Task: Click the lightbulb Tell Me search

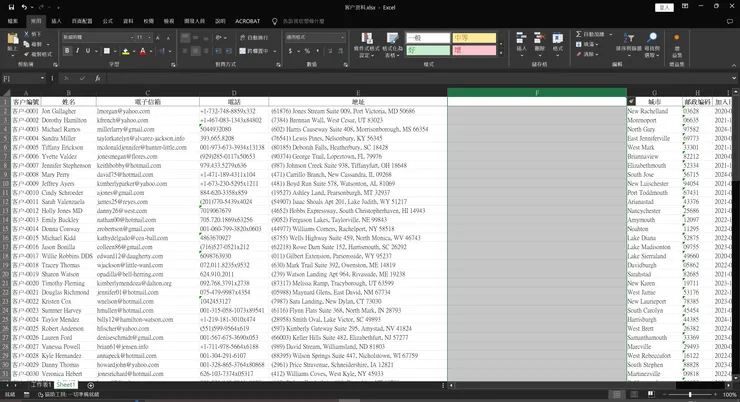Action: [x=275, y=21]
